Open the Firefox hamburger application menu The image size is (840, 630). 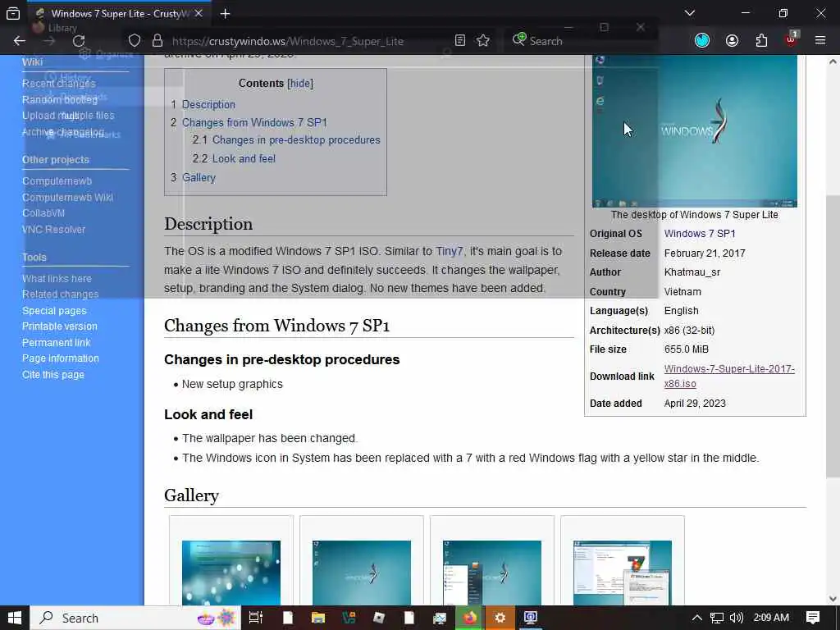pyautogui.click(x=820, y=40)
